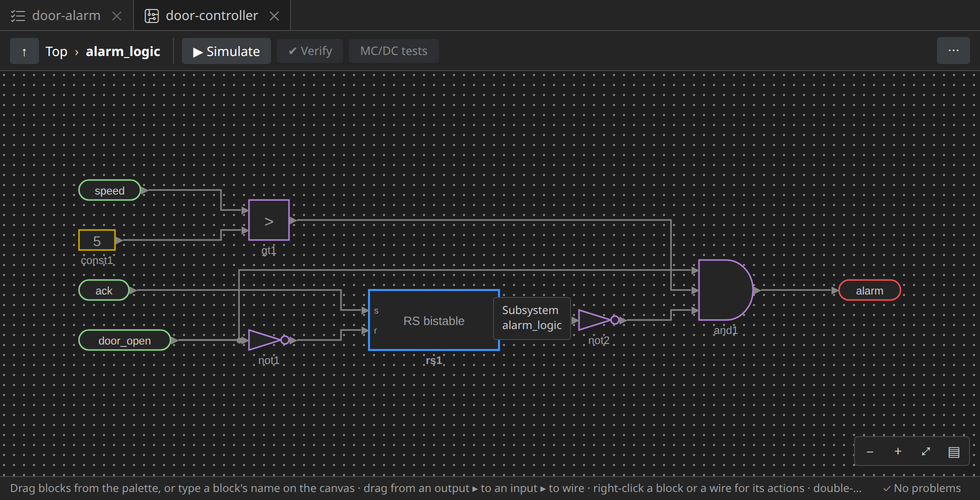Toggle the list panel icon in zoom controls
This screenshot has width=980, height=500.
pos(954,451)
